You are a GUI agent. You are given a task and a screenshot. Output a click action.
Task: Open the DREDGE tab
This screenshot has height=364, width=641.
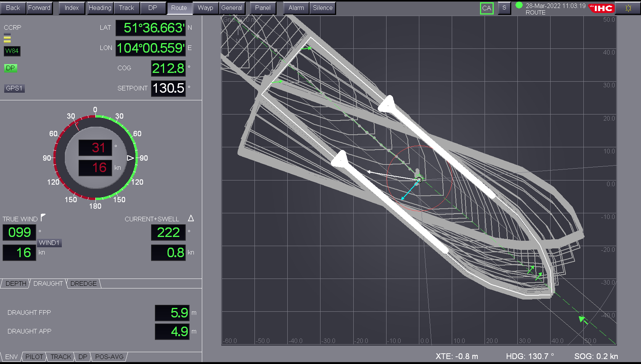(83, 283)
